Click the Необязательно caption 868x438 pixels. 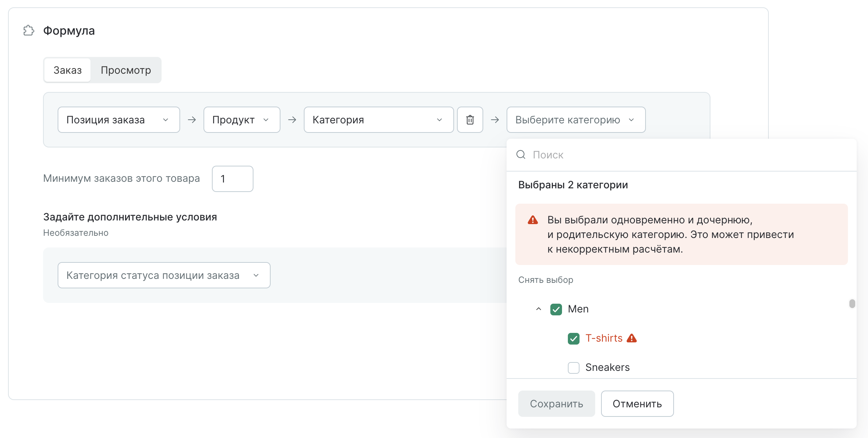pyautogui.click(x=75, y=233)
